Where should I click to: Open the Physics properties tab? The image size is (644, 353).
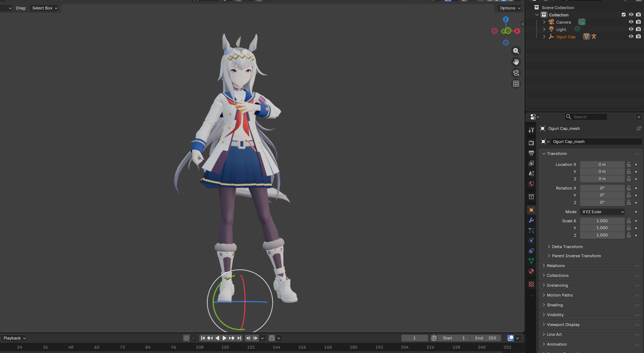pyautogui.click(x=531, y=241)
